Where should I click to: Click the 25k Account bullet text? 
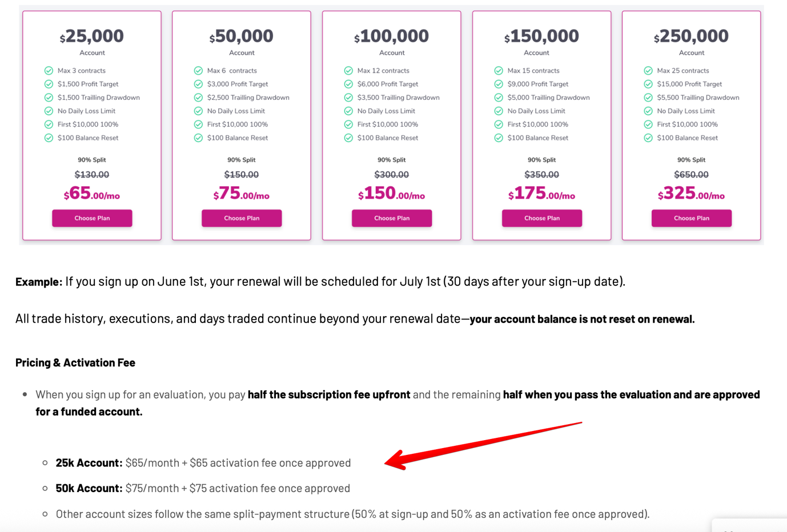[203, 463]
